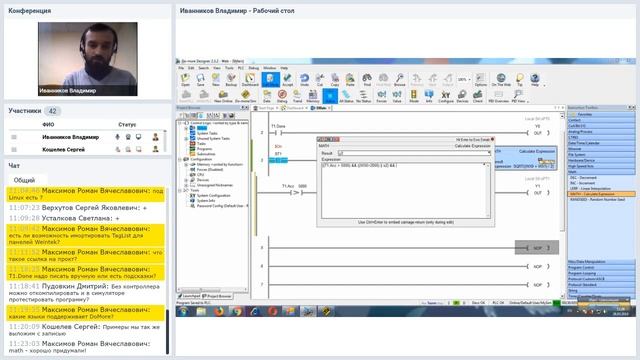Open the PLC menu

241,68
